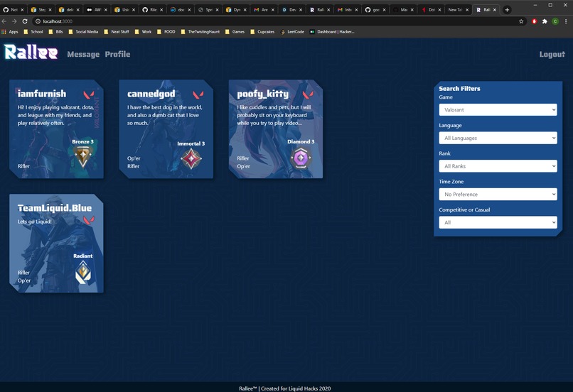
Task: Click the Immortal 3 rank badge
Action: [x=191, y=159]
